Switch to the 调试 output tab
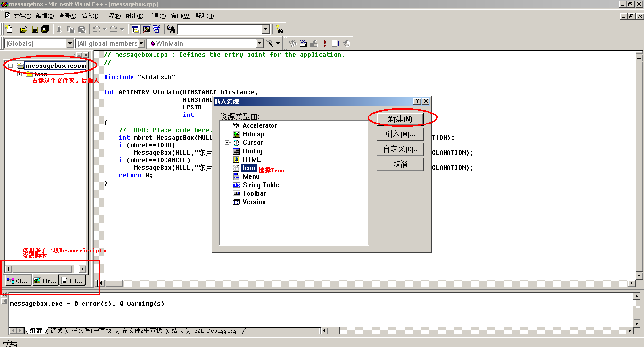644x347 pixels. (x=57, y=330)
